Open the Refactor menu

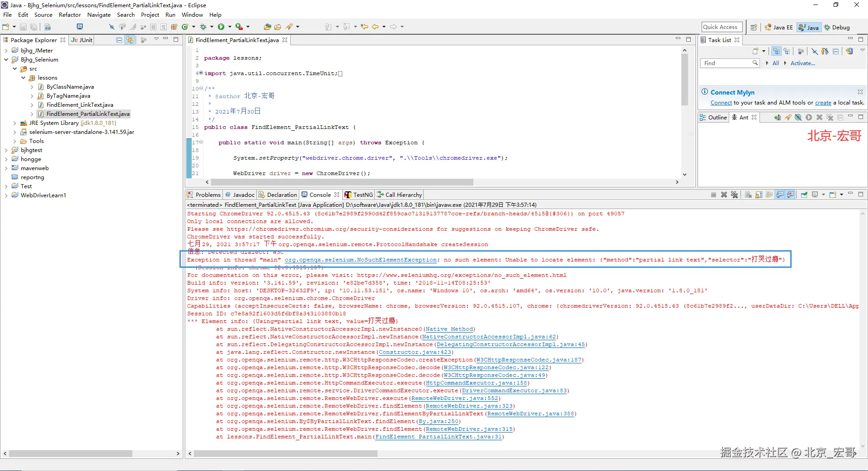[70, 14]
